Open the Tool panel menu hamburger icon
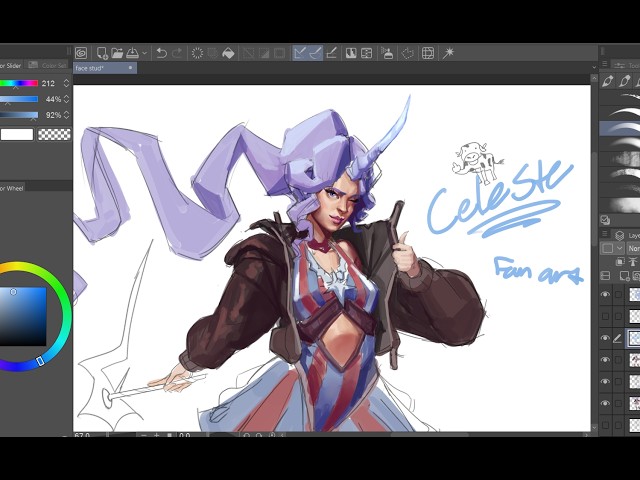The width and height of the screenshot is (640, 480). click(x=605, y=64)
